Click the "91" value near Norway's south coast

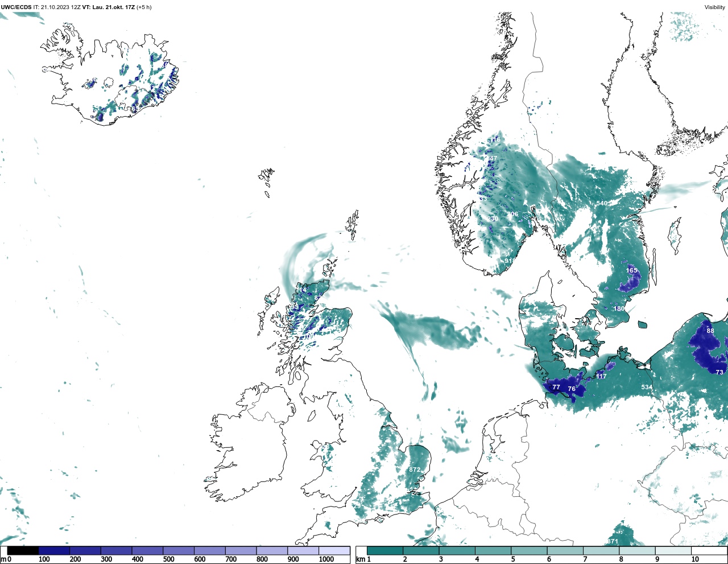pyautogui.click(x=508, y=261)
